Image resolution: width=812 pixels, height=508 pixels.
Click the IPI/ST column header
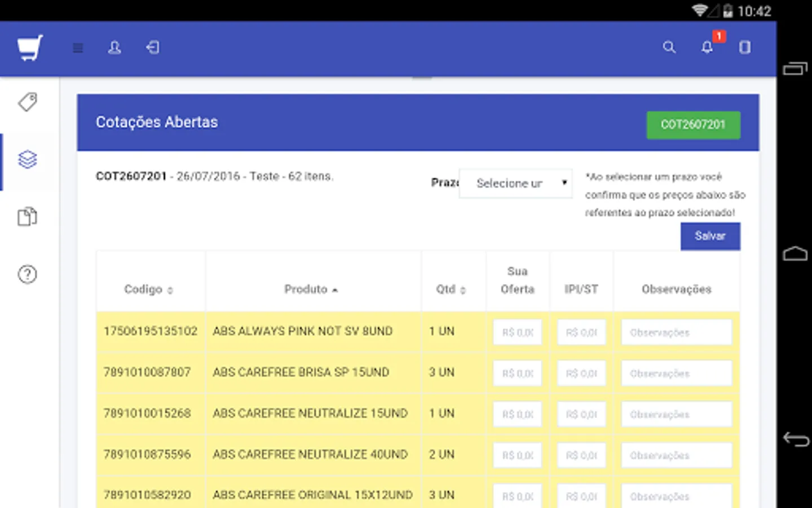coord(581,290)
